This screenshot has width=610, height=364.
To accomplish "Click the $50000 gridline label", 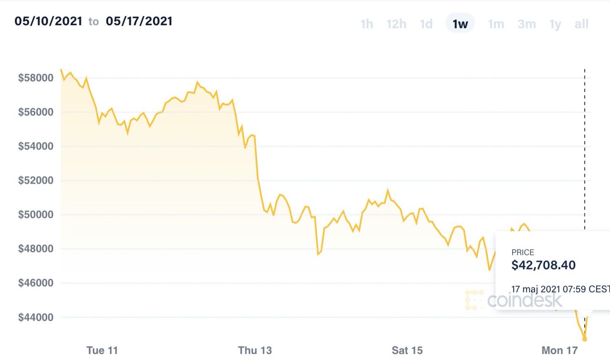I will [36, 215].
